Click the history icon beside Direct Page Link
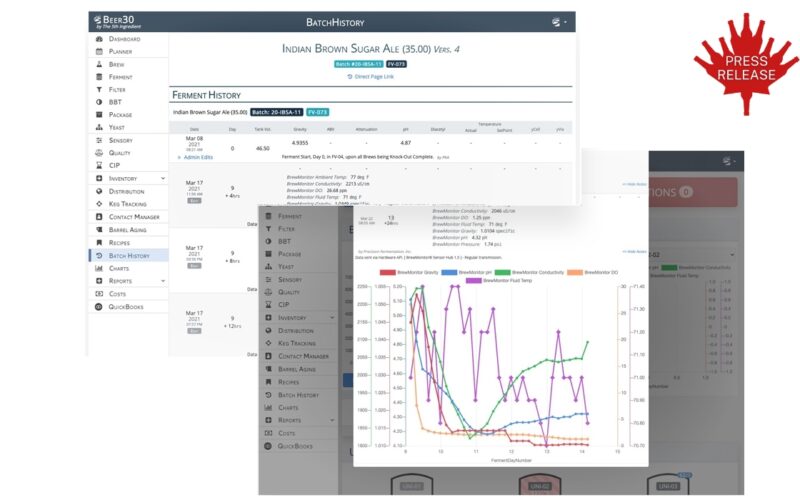The image size is (800, 500). coord(350,77)
